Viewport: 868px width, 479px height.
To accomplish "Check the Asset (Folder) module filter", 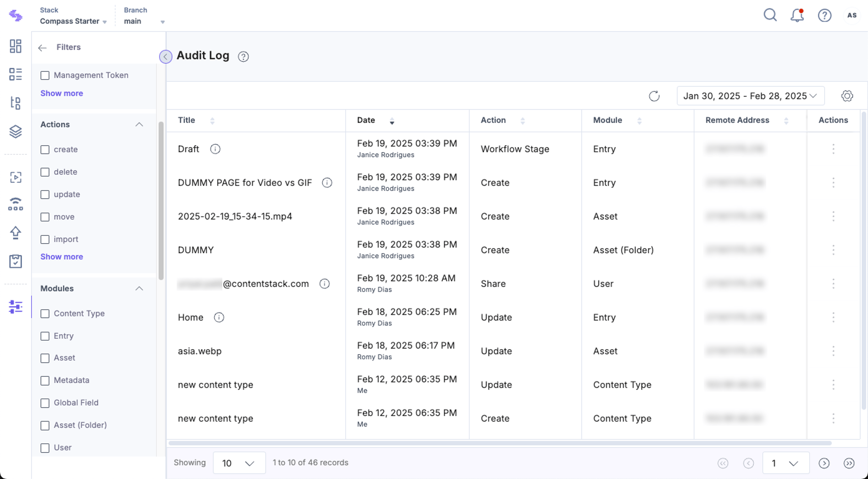I will (x=45, y=425).
